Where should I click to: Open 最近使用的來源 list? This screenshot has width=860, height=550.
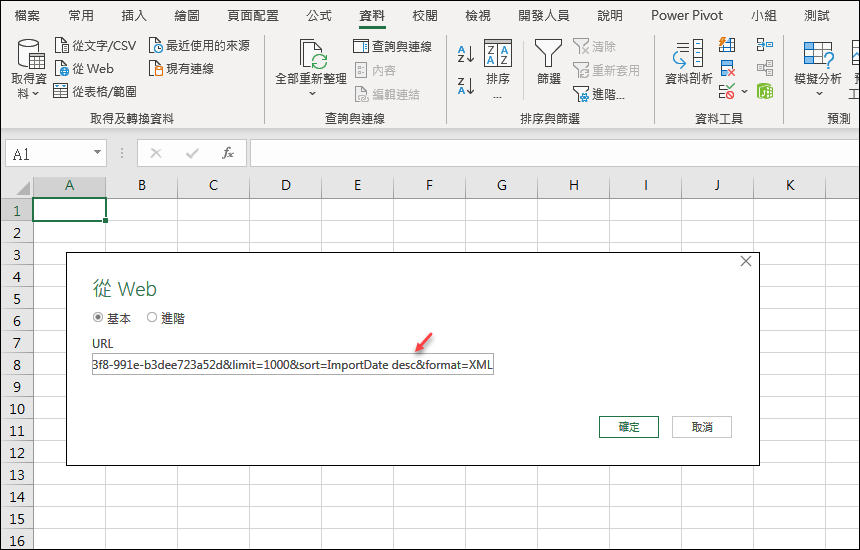[199, 46]
